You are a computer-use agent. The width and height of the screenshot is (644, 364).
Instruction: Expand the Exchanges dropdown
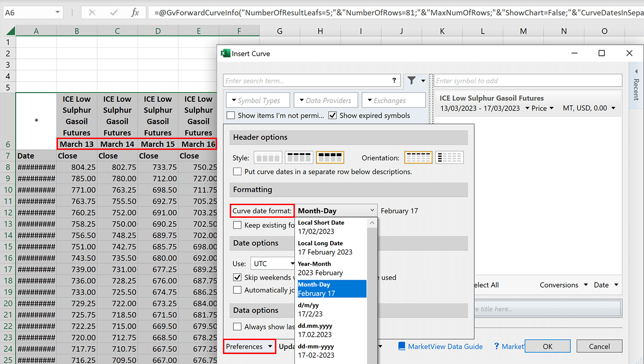[x=393, y=101]
